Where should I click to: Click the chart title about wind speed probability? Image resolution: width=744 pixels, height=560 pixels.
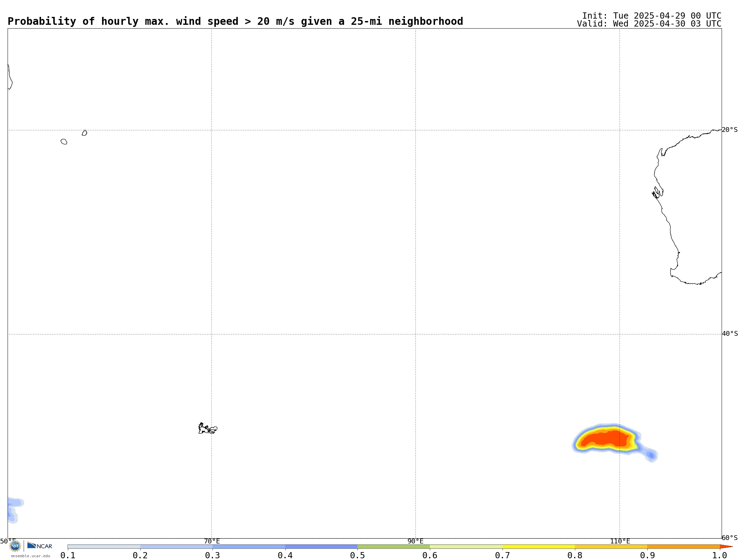coord(235,21)
